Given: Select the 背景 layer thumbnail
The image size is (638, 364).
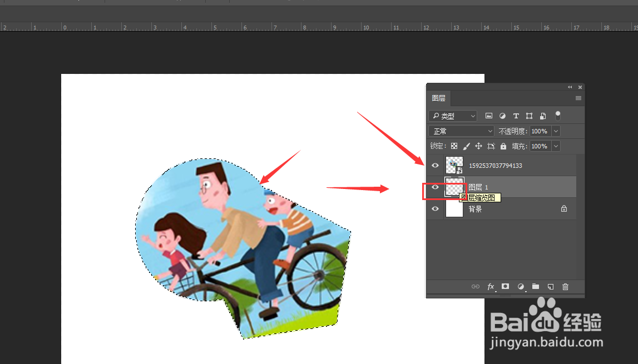Looking at the screenshot, I should 454,209.
